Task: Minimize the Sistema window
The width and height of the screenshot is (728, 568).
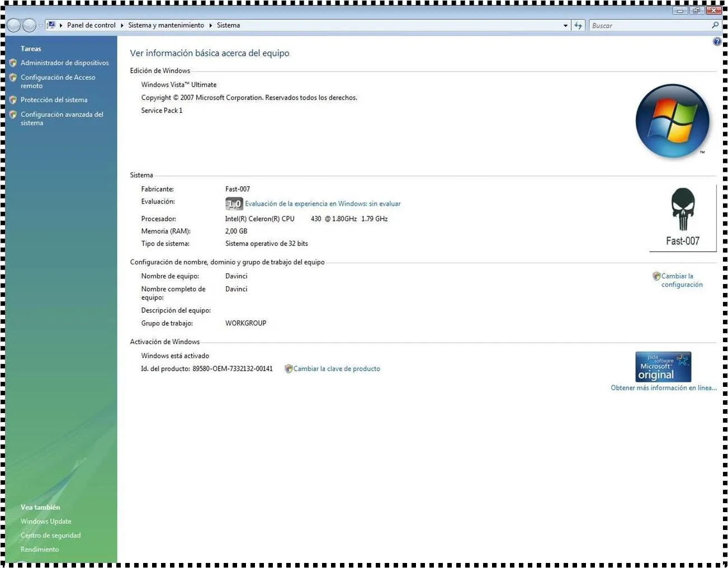Action: point(680,10)
